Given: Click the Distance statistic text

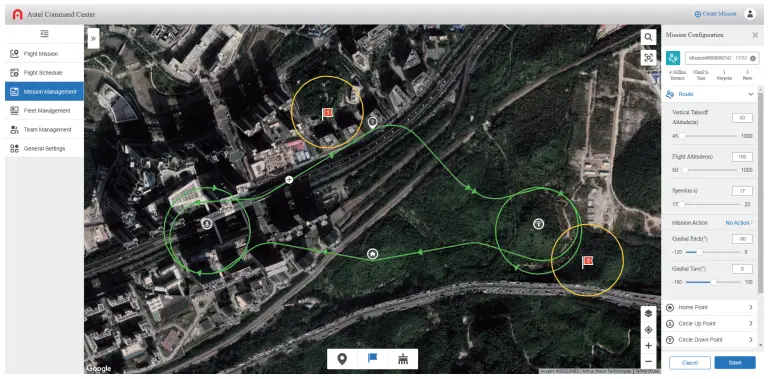Looking at the screenshot, I should [x=676, y=74].
